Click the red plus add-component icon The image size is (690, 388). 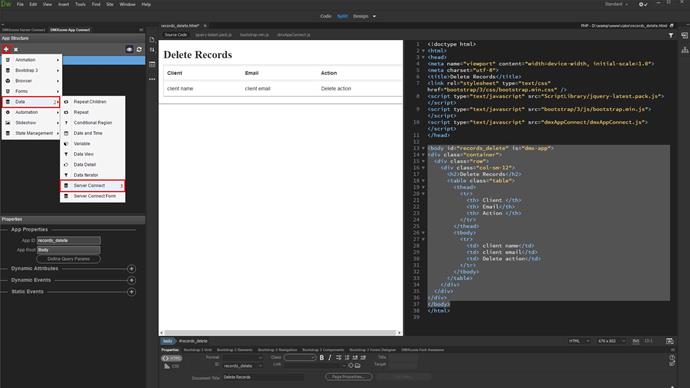tap(6, 49)
